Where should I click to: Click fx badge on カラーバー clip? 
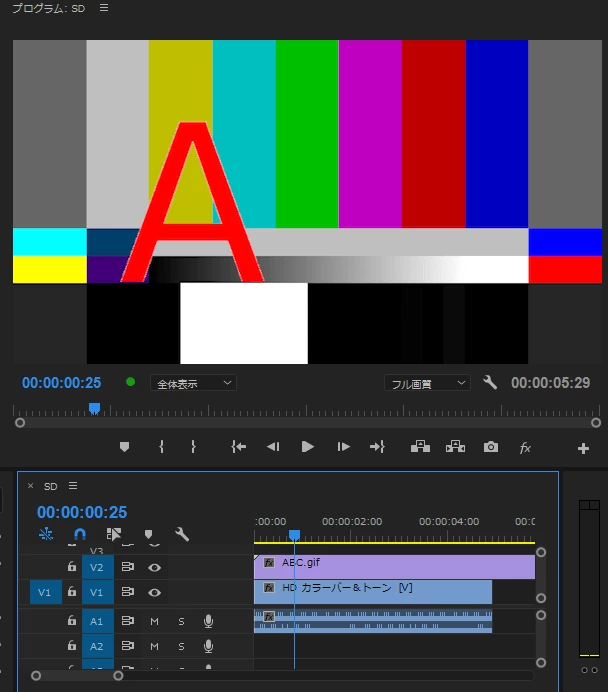click(x=269, y=588)
